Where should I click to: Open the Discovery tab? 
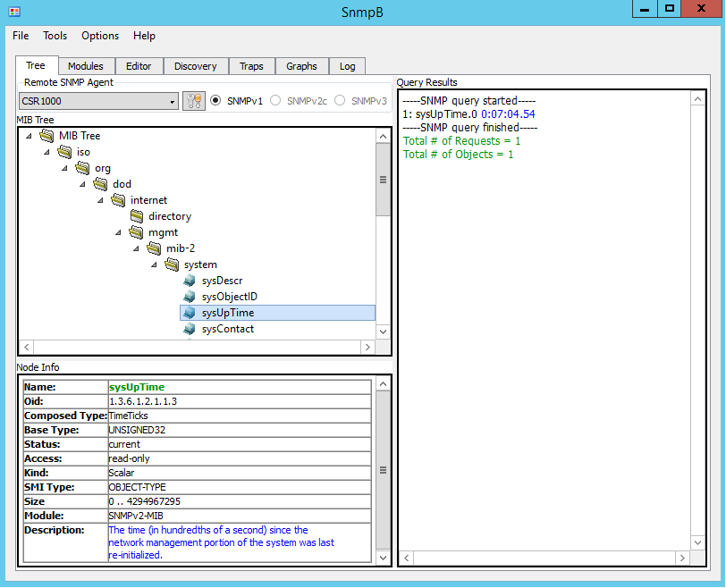click(195, 65)
